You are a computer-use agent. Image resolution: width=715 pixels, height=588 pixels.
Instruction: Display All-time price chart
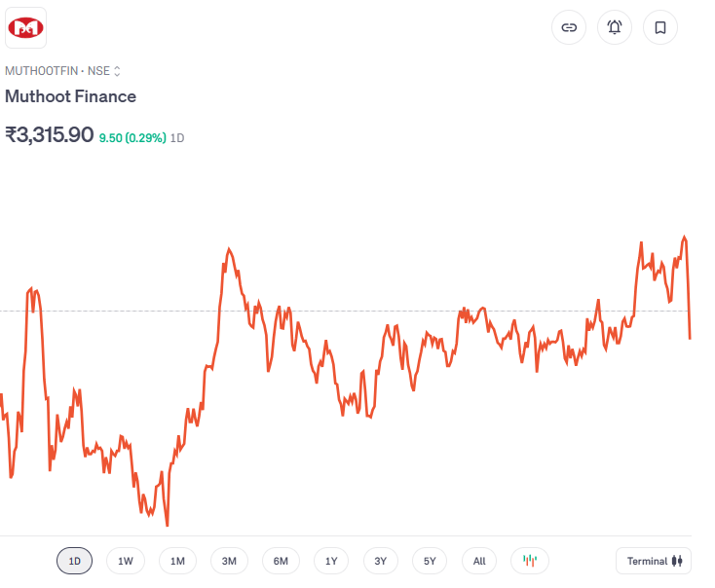pyautogui.click(x=479, y=561)
